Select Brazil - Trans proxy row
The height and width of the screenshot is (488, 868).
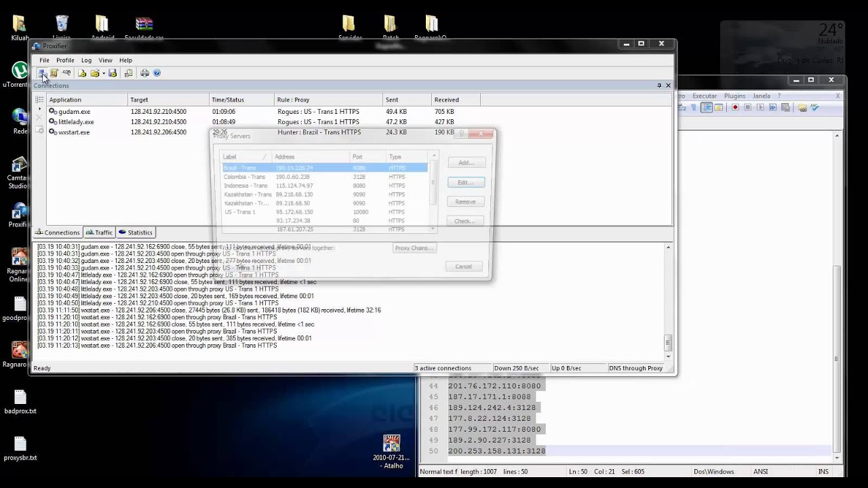(325, 167)
